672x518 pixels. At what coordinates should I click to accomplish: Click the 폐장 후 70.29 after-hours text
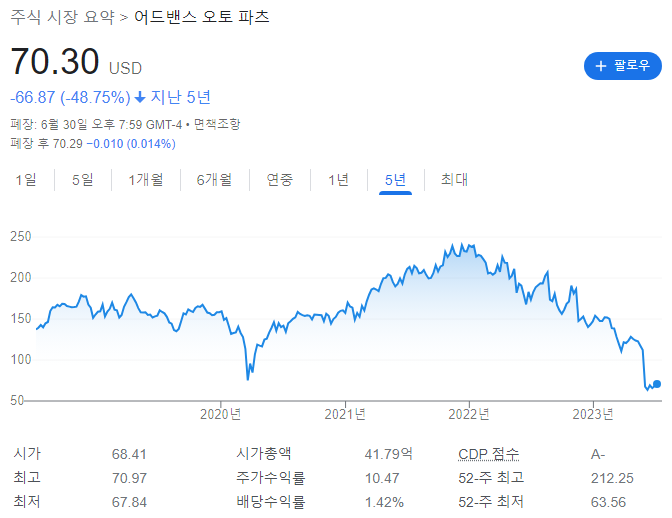(46, 144)
